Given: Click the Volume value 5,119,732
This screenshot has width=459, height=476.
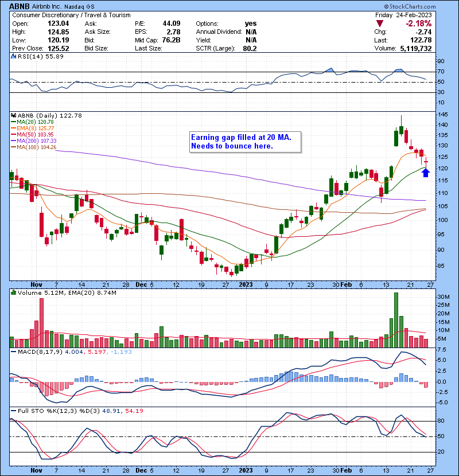Looking at the screenshot, I should coord(416,48).
